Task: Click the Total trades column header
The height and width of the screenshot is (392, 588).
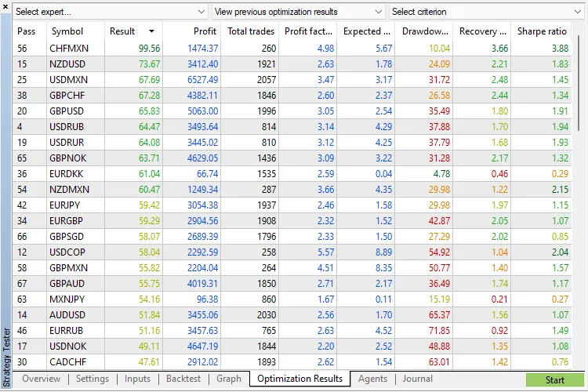Action: 251,31
